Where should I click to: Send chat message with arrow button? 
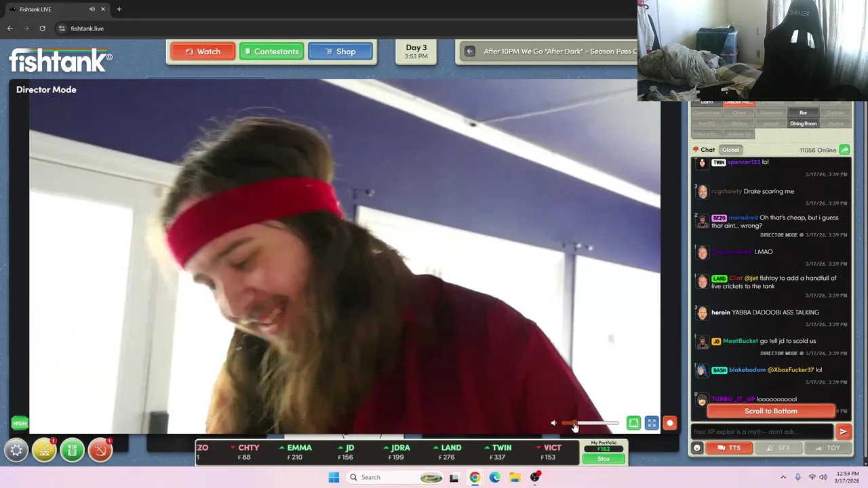pos(843,432)
